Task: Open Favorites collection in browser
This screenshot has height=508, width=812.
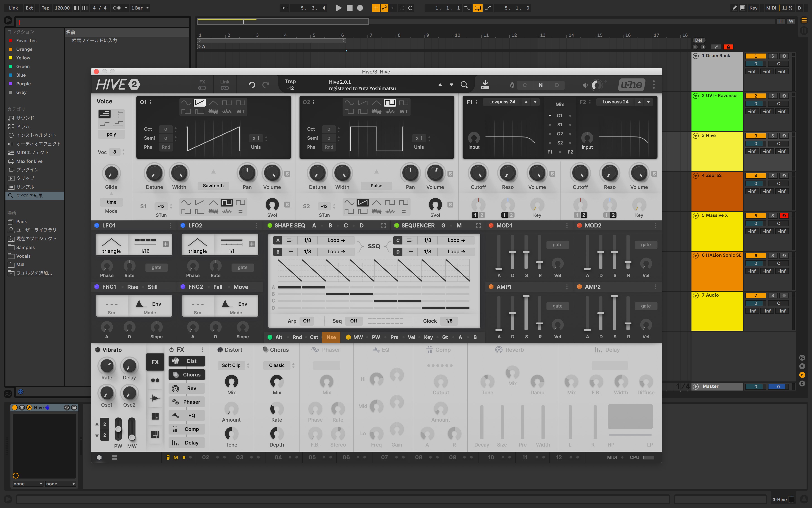Action: click(26, 41)
